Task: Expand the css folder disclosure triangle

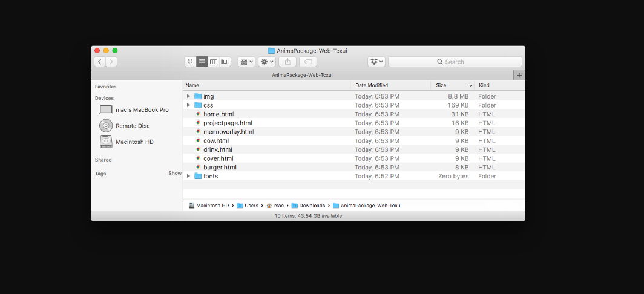Action: point(188,105)
